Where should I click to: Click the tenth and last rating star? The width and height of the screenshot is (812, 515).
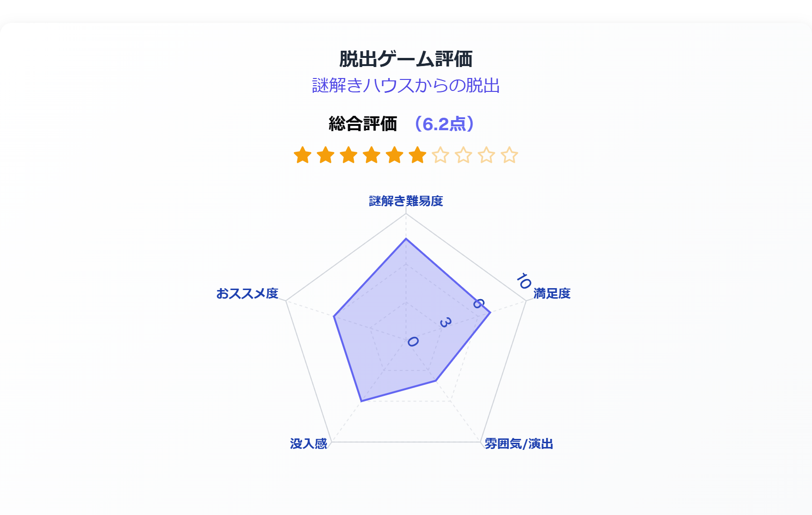tap(509, 155)
